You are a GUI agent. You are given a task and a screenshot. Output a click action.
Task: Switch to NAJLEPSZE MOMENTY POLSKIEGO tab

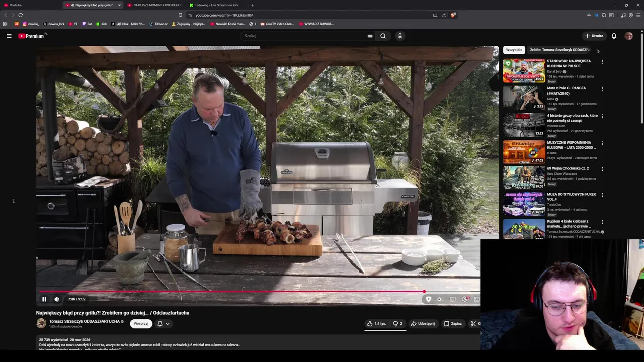(x=153, y=5)
